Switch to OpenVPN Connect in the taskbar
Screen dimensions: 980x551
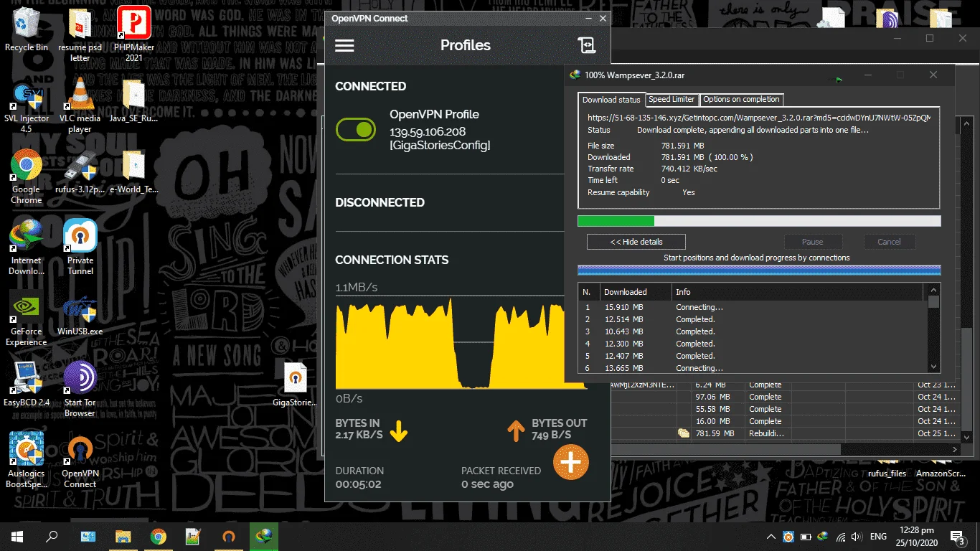(228, 537)
